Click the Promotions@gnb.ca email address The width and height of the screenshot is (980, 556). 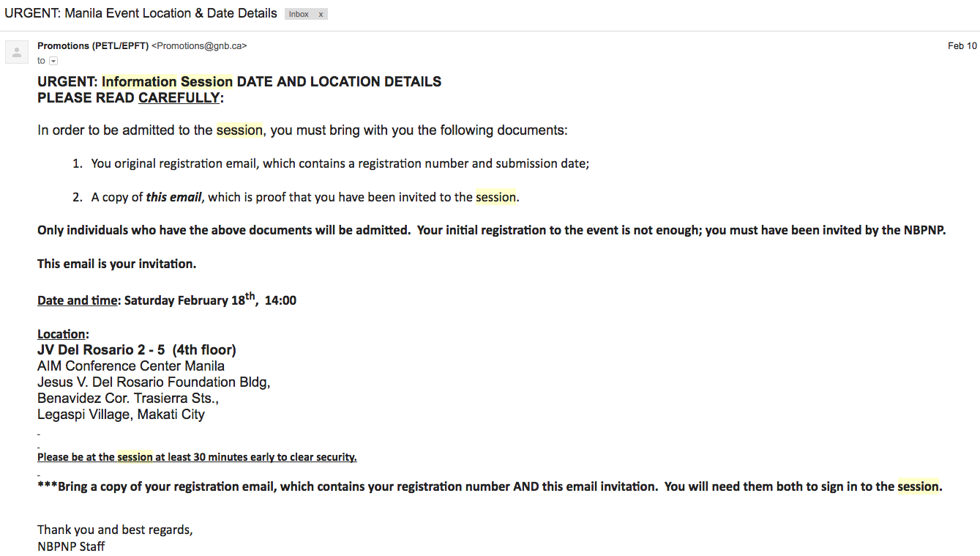click(x=199, y=45)
